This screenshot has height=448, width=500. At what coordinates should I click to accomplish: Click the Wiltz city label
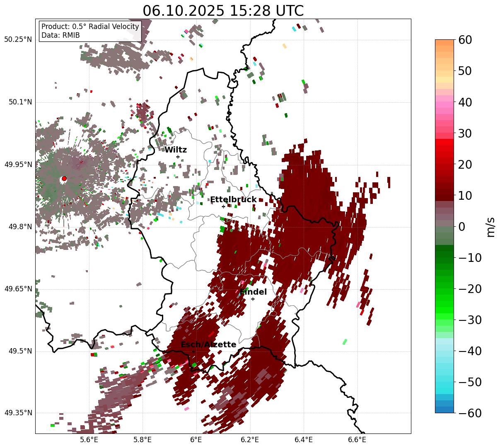pyautogui.click(x=176, y=150)
